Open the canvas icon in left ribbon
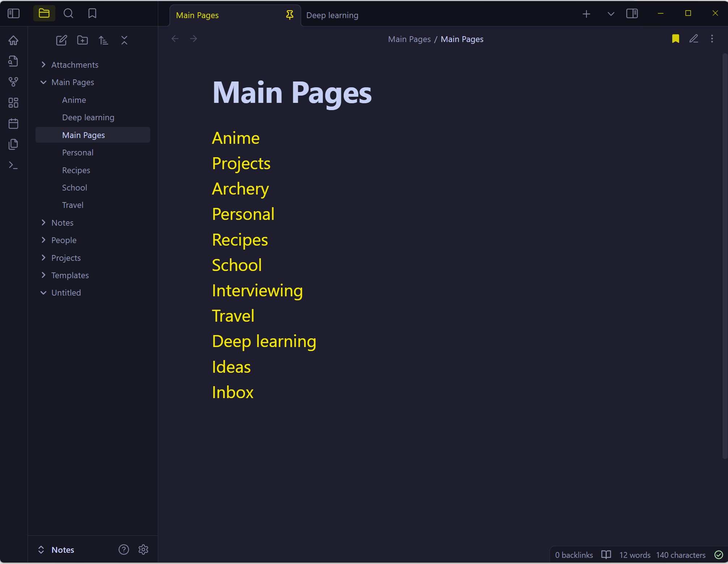This screenshot has height=564, width=728. (13, 103)
